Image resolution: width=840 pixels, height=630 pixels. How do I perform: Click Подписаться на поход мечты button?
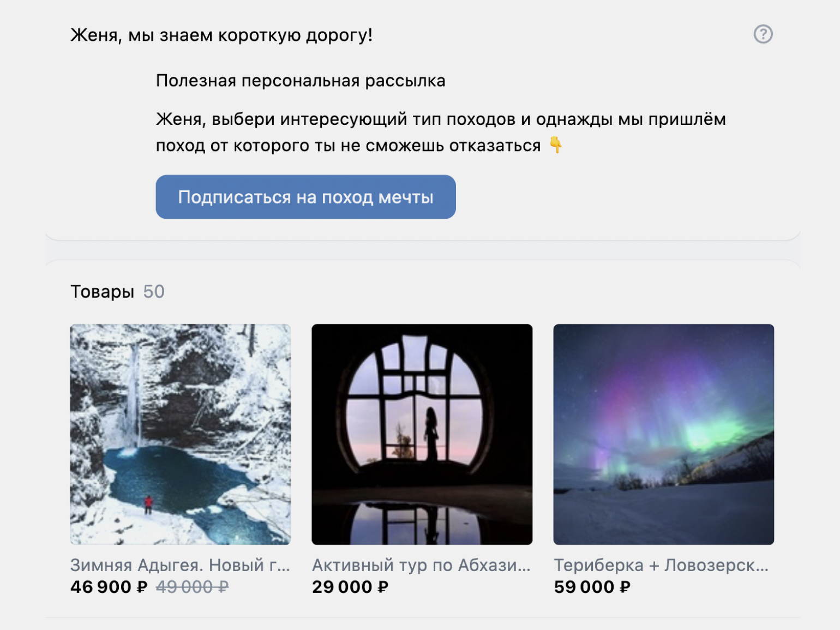point(305,197)
